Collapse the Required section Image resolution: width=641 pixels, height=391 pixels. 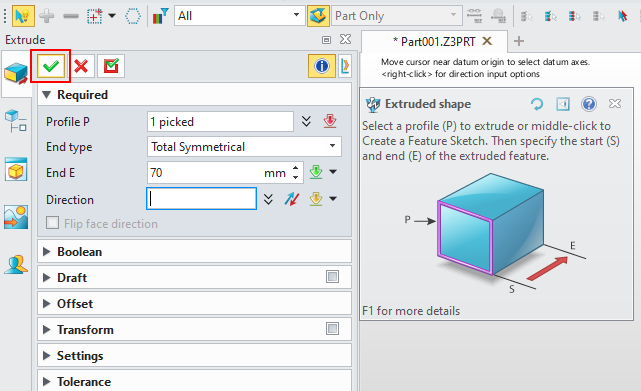tap(47, 95)
